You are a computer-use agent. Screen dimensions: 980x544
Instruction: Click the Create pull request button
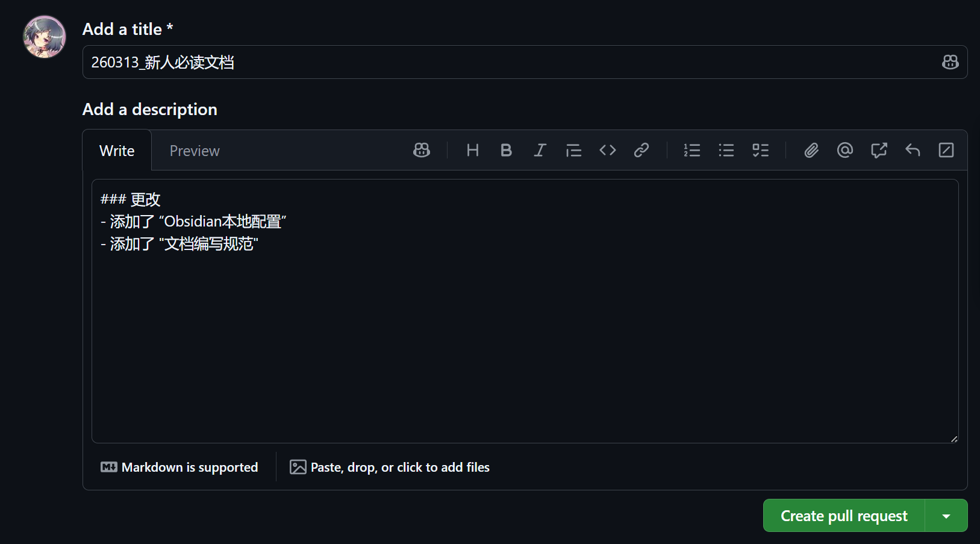click(843, 516)
